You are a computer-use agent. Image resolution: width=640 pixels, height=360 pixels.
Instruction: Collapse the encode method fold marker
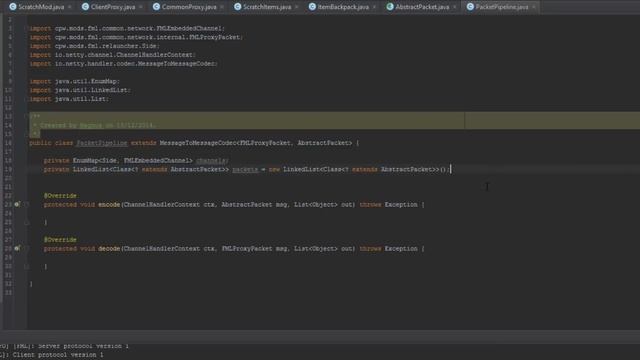coord(26,204)
